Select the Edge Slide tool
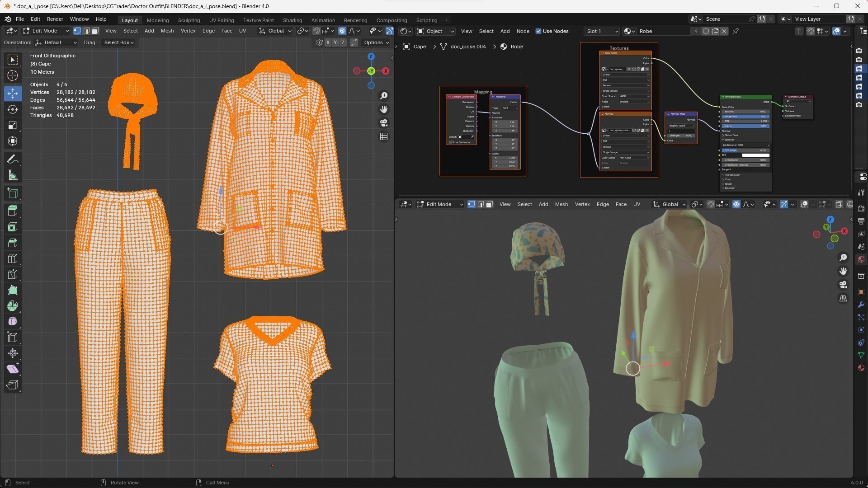868x488 pixels. point(13,338)
